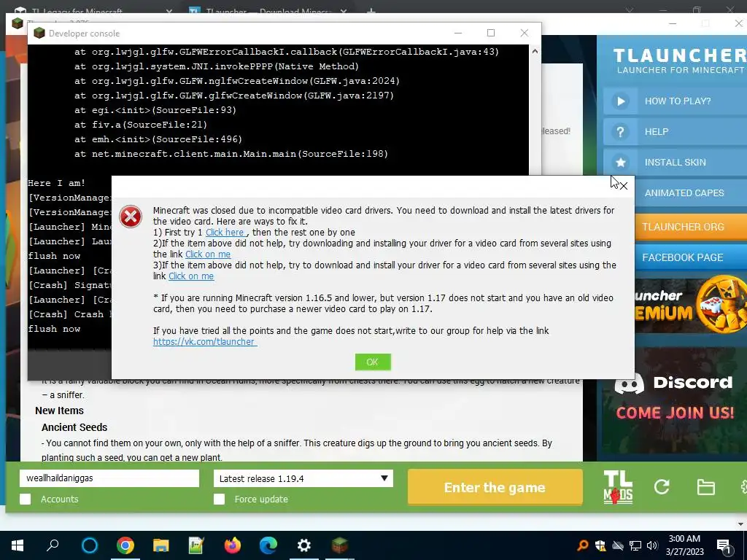Click 'New Items' heading in news

tap(59, 411)
